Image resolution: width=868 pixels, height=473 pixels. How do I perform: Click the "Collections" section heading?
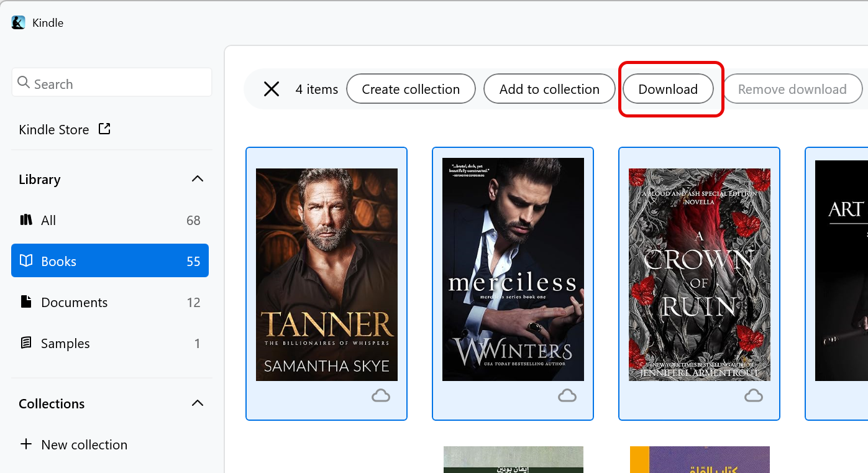point(52,403)
